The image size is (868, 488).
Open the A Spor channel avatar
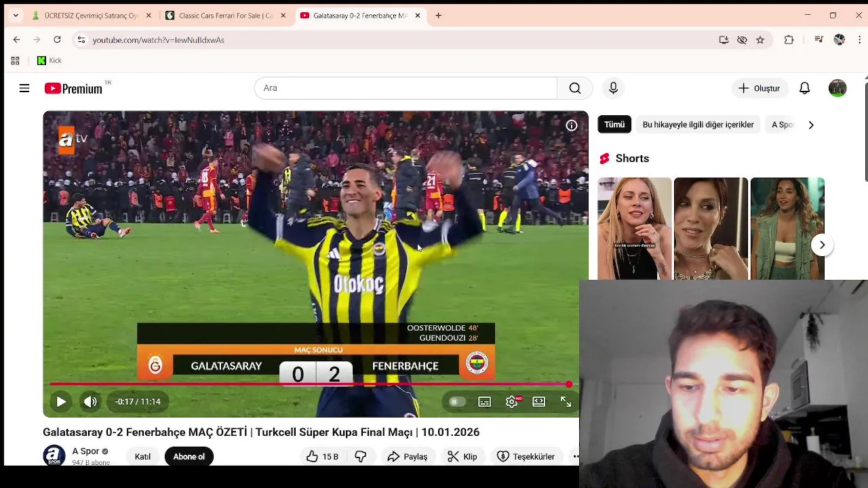click(54, 455)
